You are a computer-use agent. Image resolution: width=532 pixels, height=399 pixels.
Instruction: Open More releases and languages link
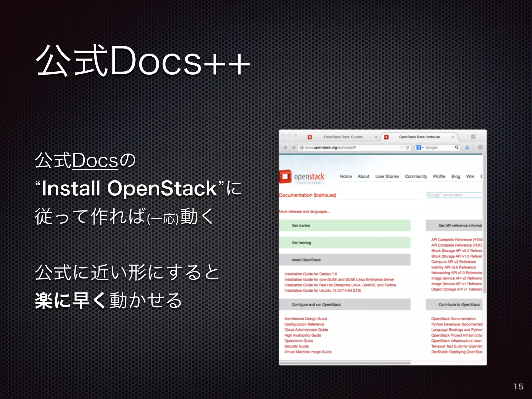click(304, 211)
